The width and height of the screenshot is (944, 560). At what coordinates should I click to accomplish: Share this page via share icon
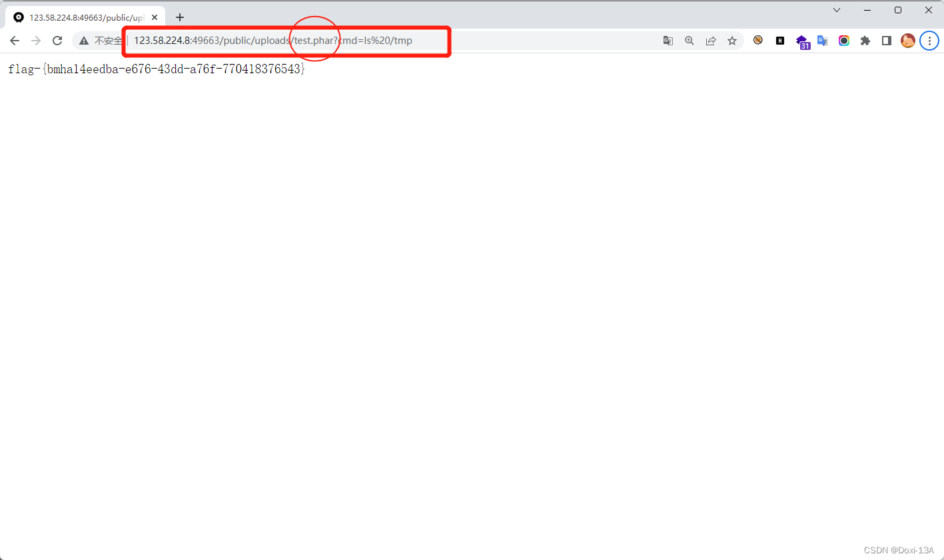[711, 41]
